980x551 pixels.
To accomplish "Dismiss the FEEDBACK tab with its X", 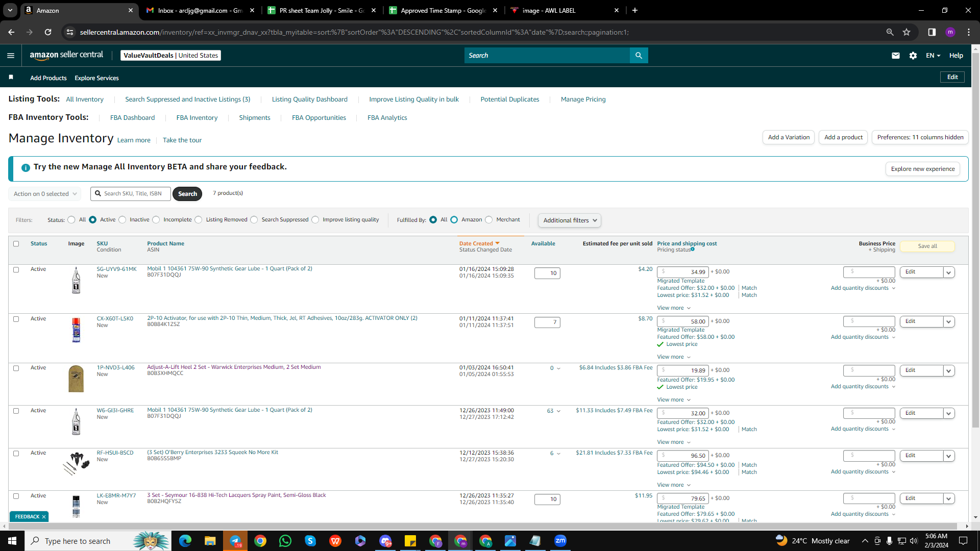I will pyautogui.click(x=44, y=517).
